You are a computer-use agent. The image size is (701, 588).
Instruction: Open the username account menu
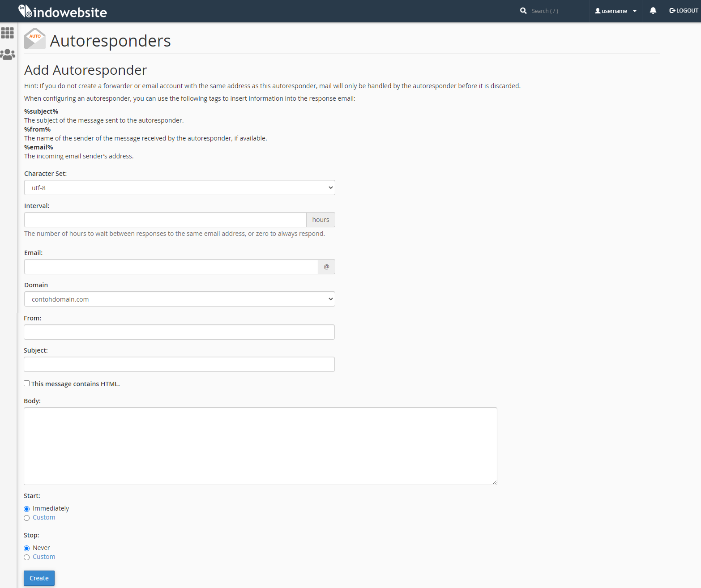(616, 11)
